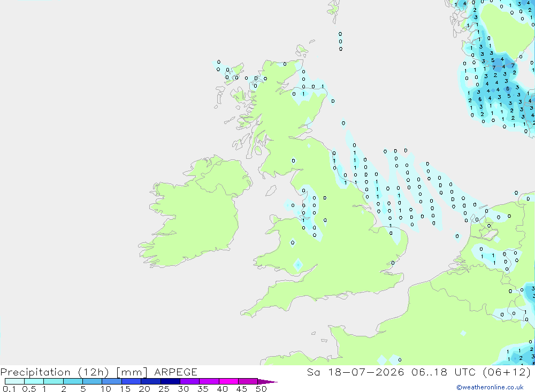The image size is (535, 392).
Task: Pick legend swatch between 10 and 15
Action: tap(112, 381)
